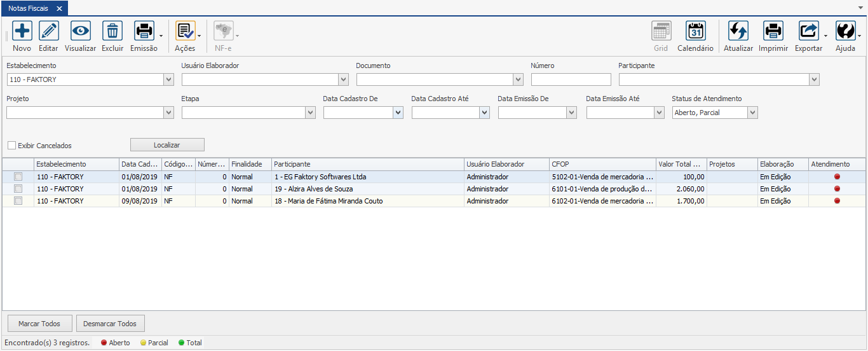Screen dimensions: 868x351
Task: Switch to Calendário view
Action: [x=696, y=31]
